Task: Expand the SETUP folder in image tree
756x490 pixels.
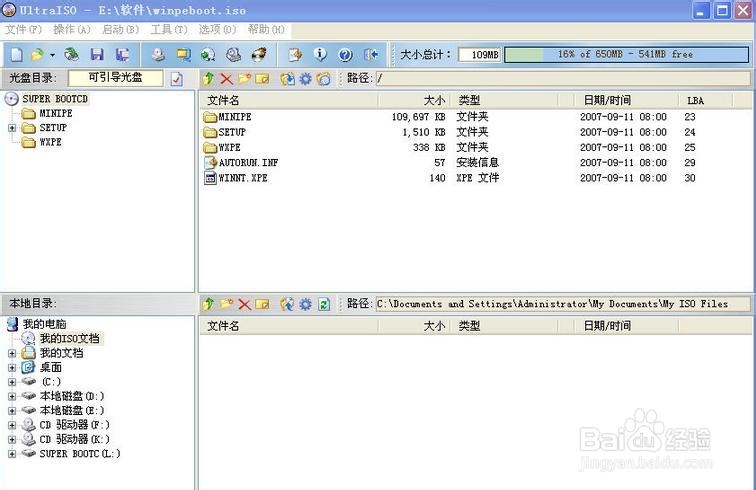Action: (12, 128)
